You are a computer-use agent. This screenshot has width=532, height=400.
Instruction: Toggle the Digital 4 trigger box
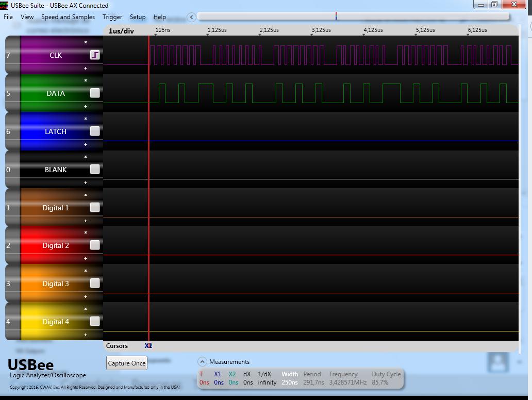(95, 321)
